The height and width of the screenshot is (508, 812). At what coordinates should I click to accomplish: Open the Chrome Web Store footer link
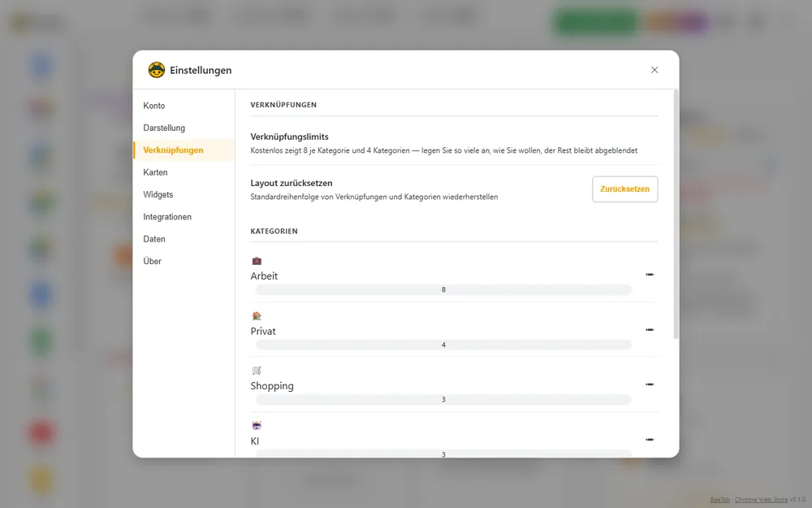click(762, 500)
